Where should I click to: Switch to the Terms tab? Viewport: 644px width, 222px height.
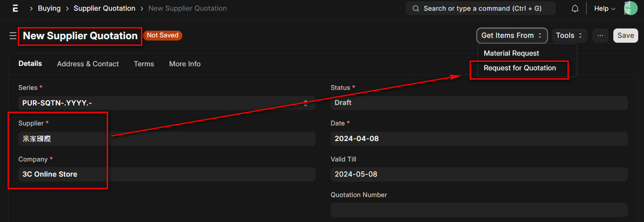[x=144, y=64]
